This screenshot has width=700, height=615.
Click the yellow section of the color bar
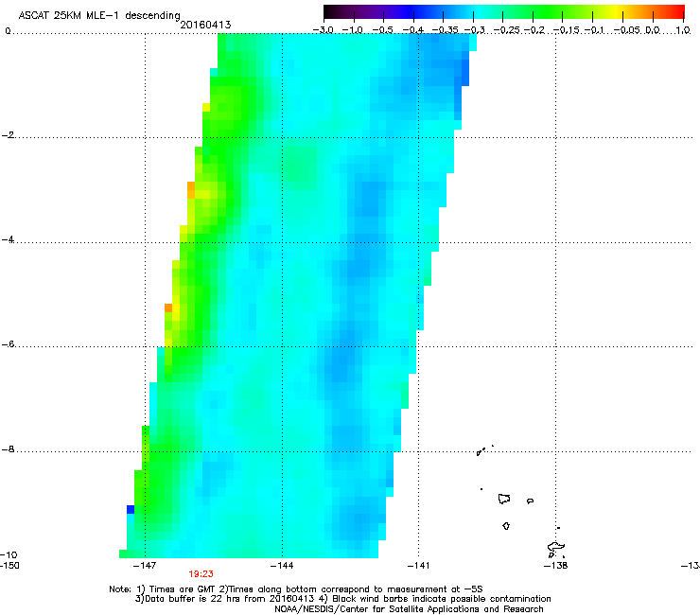point(615,12)
